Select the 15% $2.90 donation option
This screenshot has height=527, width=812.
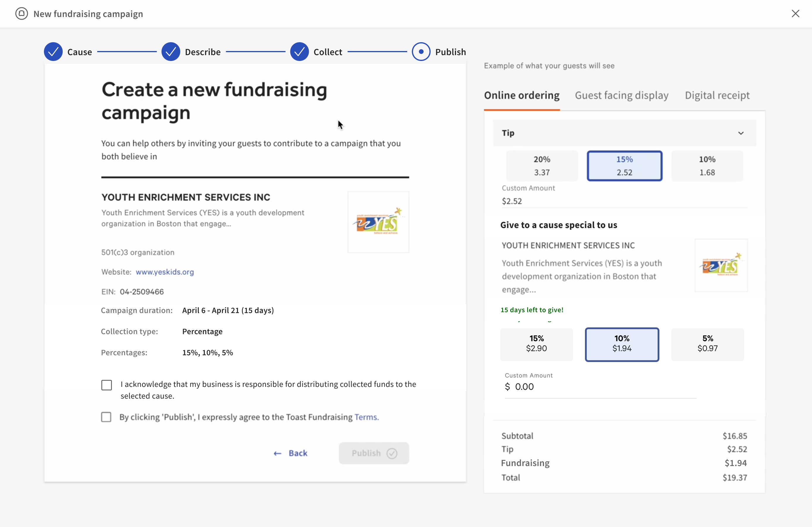[x=536, y=344]
